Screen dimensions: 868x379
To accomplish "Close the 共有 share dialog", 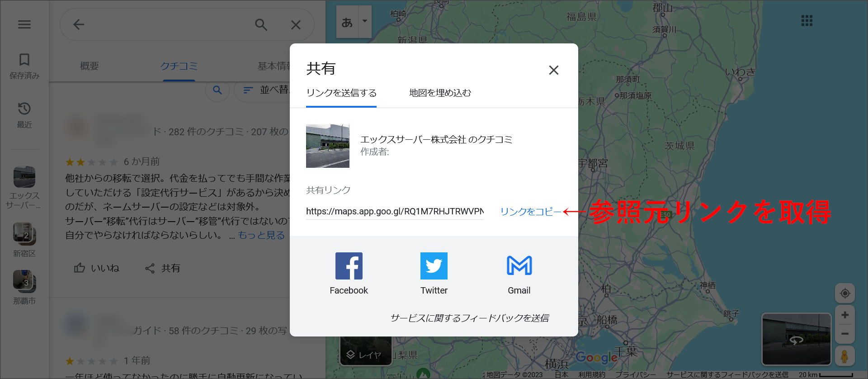I will (x=553, y=70).
